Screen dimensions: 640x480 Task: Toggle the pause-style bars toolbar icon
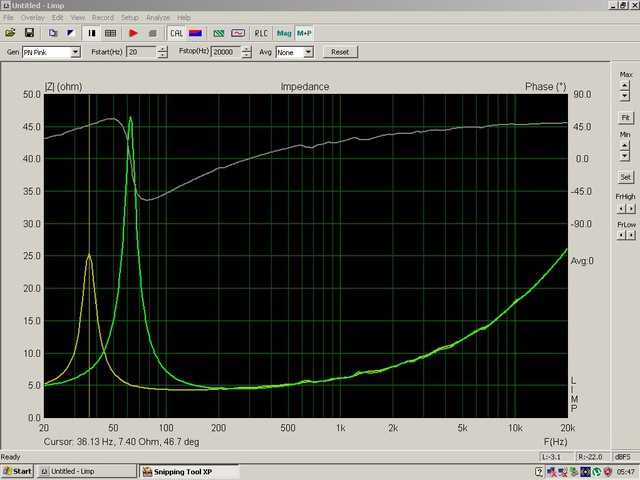[x=92, y=33]
